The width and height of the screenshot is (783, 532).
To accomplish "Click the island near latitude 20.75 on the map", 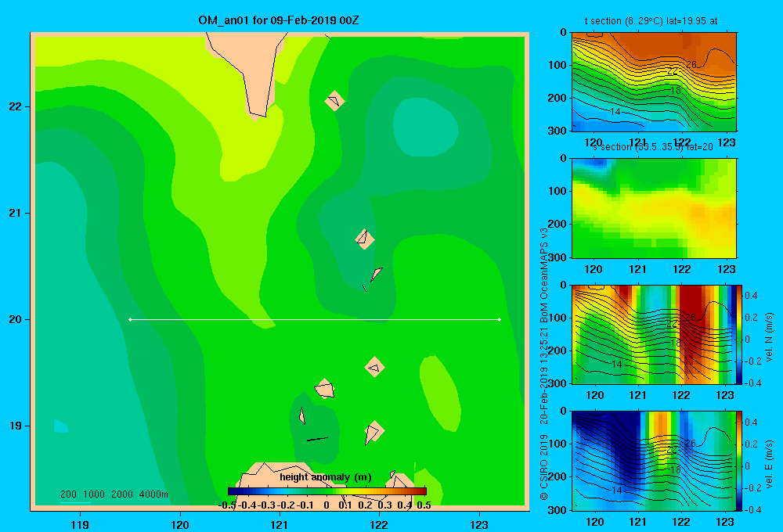I will (365, 239).
